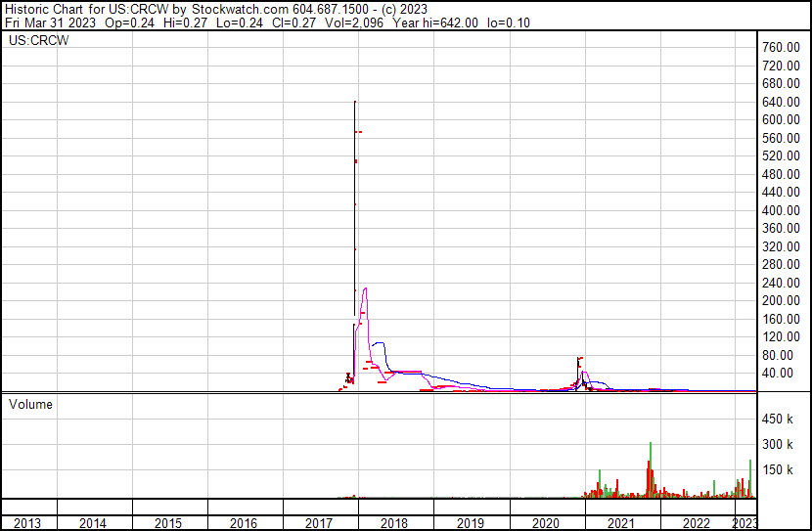The height and width of the screenshot is (531, 812).
Task: Select the 400.00 price axis label
Action: [x=784, y=210]
